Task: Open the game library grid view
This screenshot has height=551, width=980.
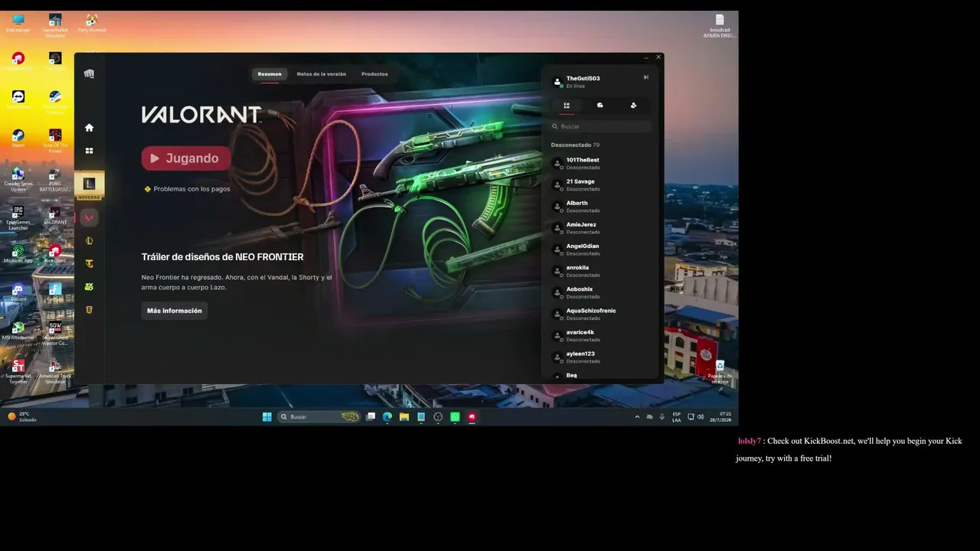Action: click(89, 151)
